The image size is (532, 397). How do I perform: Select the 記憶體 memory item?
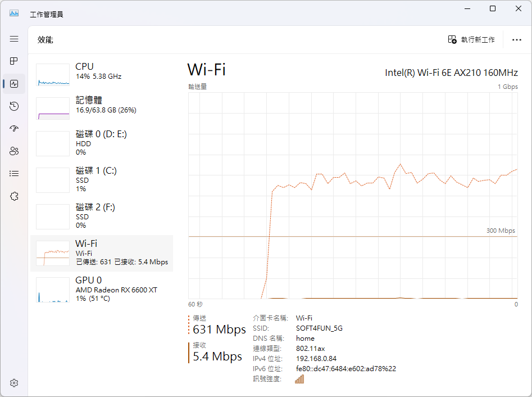[x=101, y=107]
